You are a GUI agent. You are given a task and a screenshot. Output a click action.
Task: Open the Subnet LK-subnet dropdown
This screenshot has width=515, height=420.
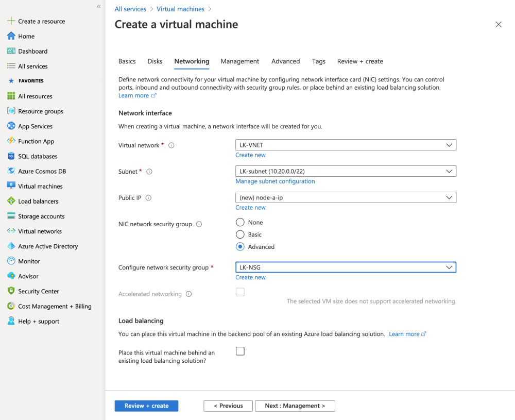click(x=346, y=171)
